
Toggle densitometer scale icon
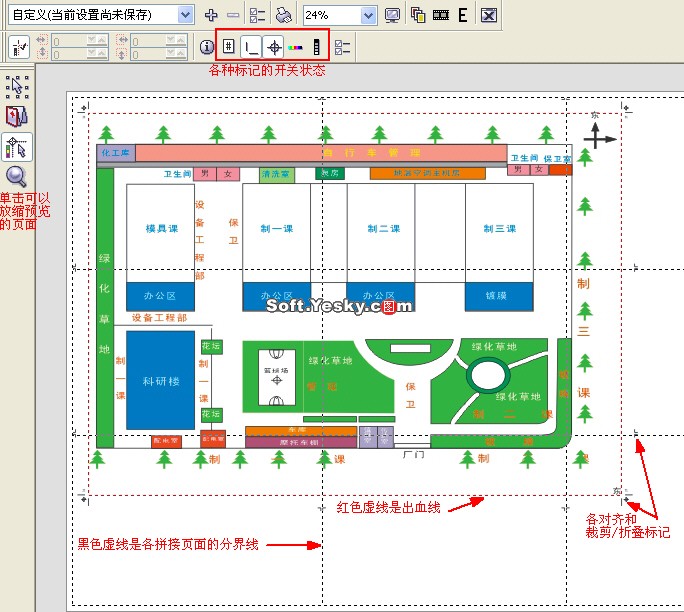click(x=317, y=47)
